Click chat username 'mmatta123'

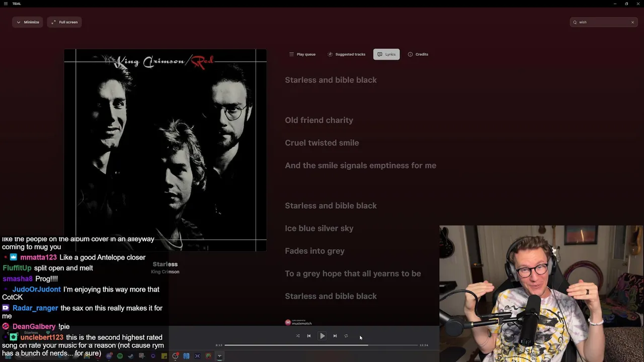tap(39, 257)
